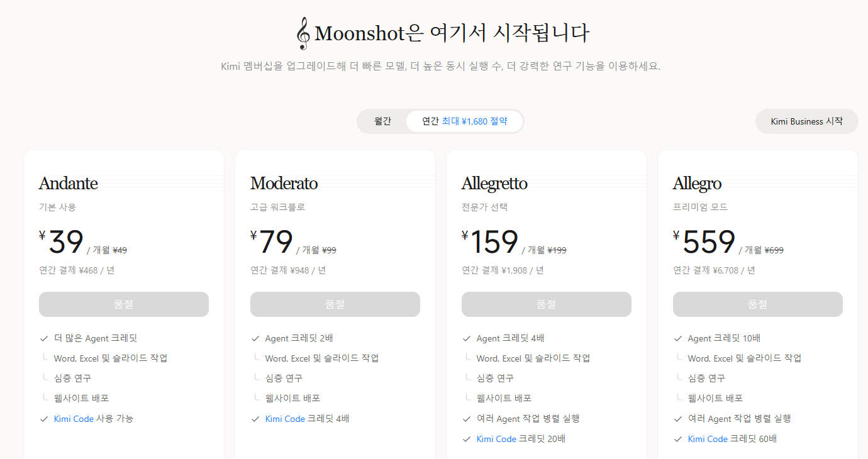Click checkmark next to Moderato Agent 크레딧 2배
868x459 pixels.
pos(255,338)
